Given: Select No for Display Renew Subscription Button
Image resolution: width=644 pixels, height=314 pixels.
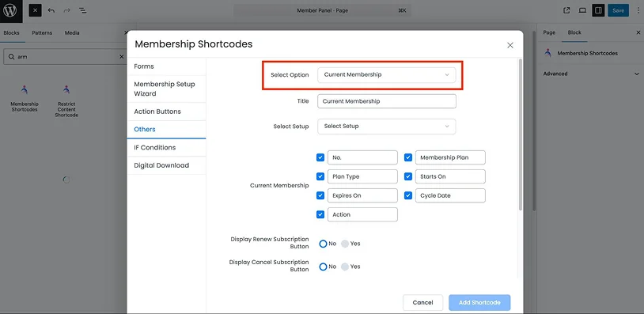Looking at the screenshot, I should pyautogui.click(x=324, y=244).
